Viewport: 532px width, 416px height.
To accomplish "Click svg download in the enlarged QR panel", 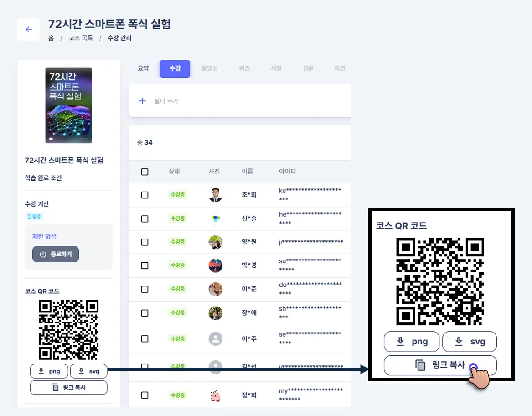I will pos(470,342).
